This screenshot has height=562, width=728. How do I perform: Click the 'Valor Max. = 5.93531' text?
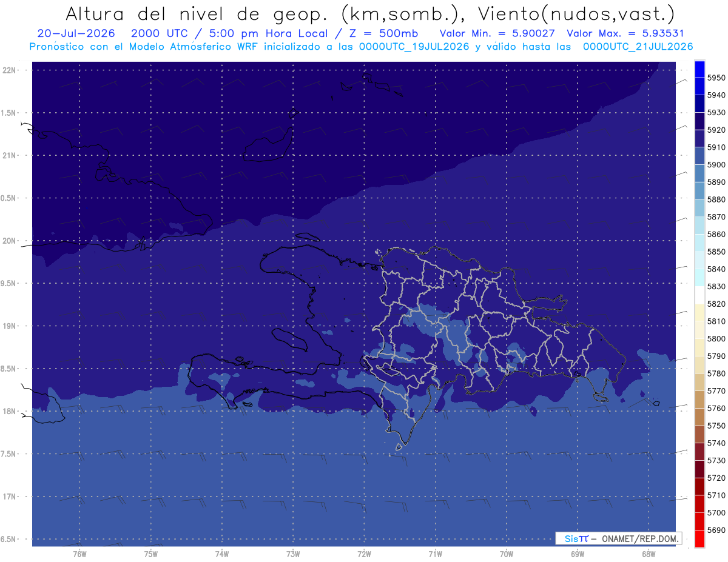pos(625,33)
